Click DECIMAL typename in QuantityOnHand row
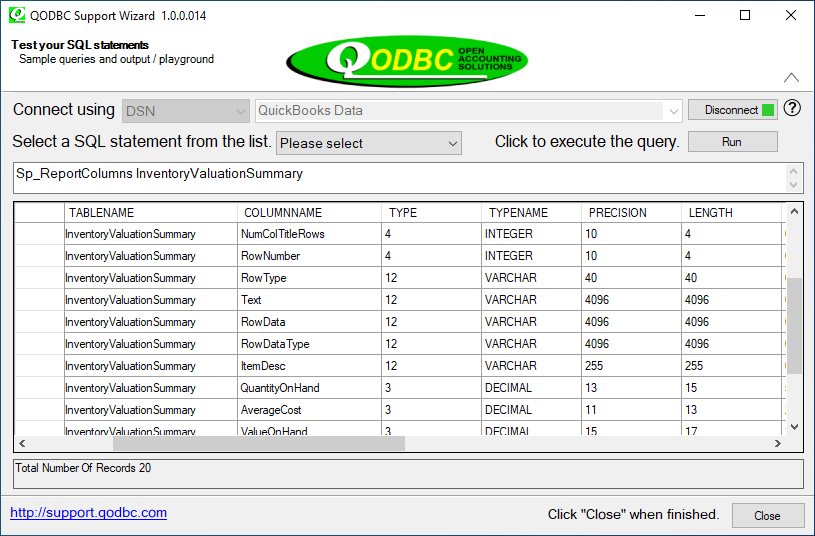Screen dimensions: 815x536 pyautogui.click(x=531, y=388)
